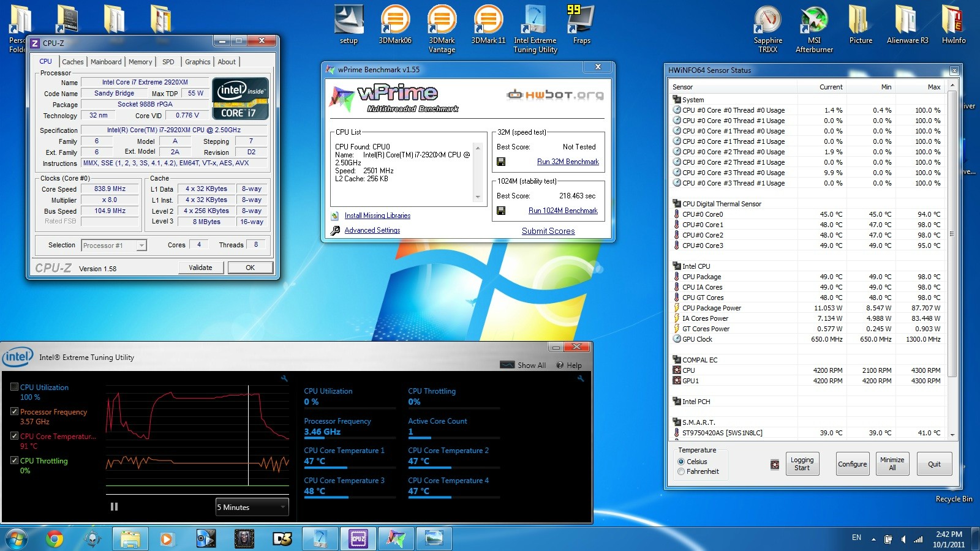The height and width of the screenshot is (551, 980).
Task: Click the Install Missing Libraries link
Action: (377, 216)
